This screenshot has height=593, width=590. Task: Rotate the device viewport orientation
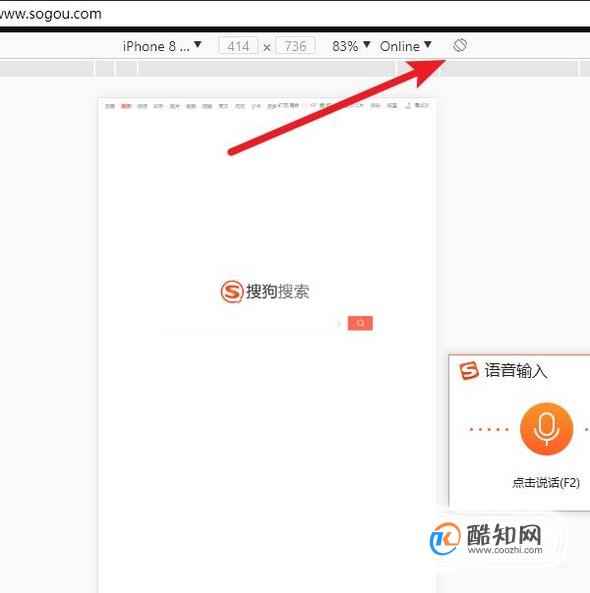[x=460, y=45]
